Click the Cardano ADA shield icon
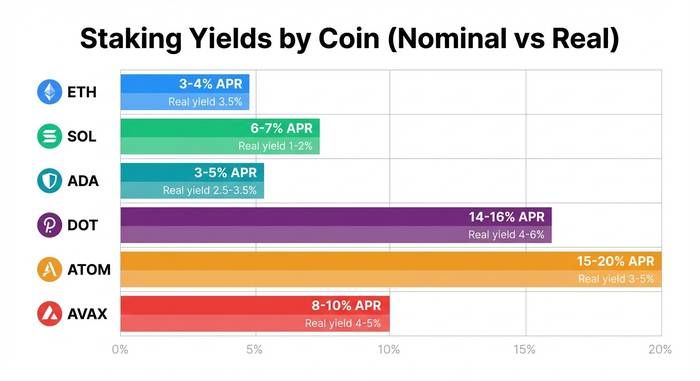Screen dimensions: 700x381 (50, 181)
